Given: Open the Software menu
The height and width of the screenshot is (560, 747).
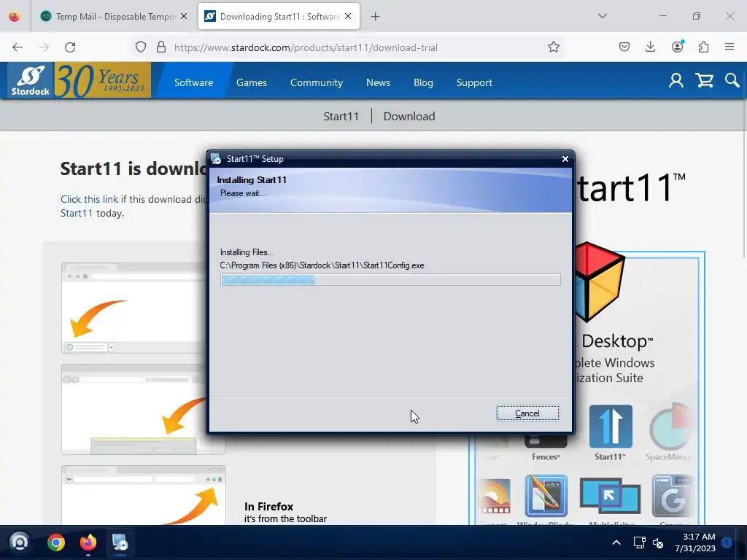Looking at the screenshot, I should click(193, 82).
